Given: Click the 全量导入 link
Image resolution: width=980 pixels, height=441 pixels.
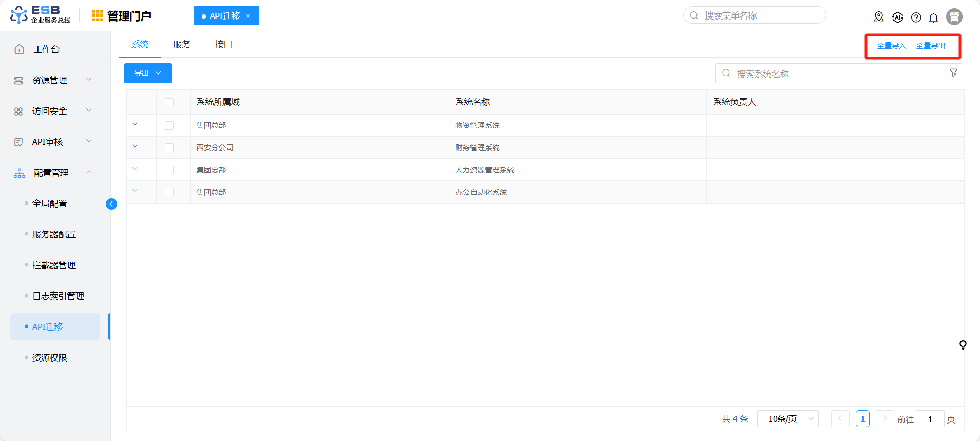Looking at the screenshot, I should (891, 46).
